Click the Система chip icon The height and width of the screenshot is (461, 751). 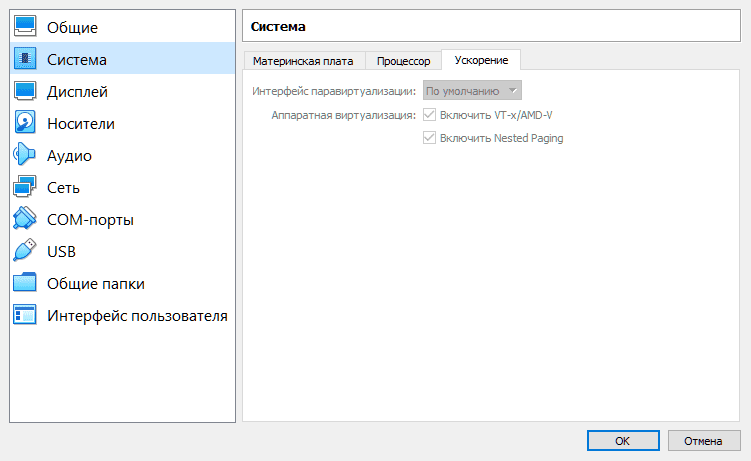click(x=25, y=59)
